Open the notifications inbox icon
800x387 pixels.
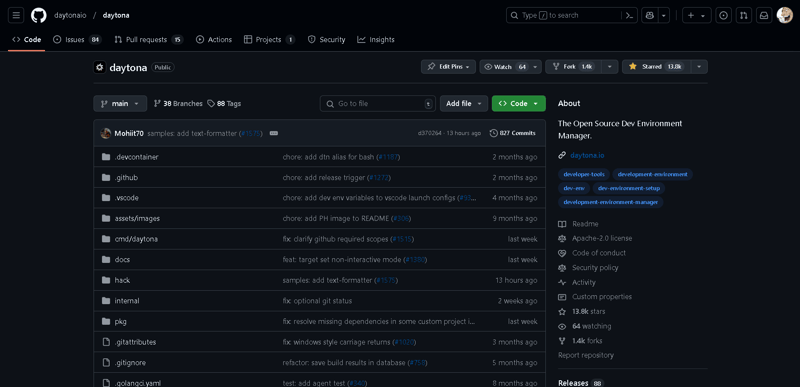(x=764, y=15)
